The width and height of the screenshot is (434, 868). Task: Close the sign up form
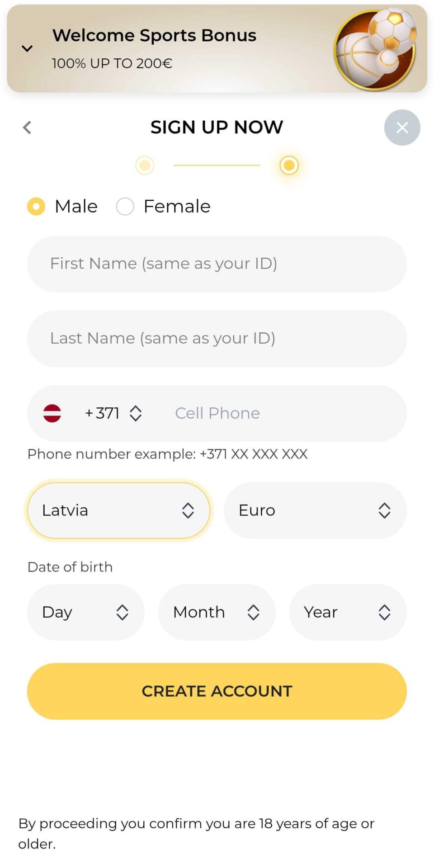pos(402,127)
